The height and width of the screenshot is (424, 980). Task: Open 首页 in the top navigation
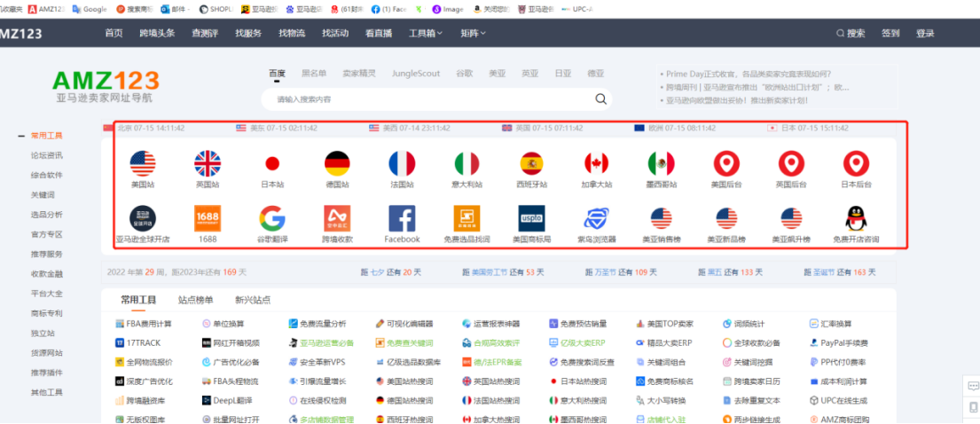(x=114, y=33)
